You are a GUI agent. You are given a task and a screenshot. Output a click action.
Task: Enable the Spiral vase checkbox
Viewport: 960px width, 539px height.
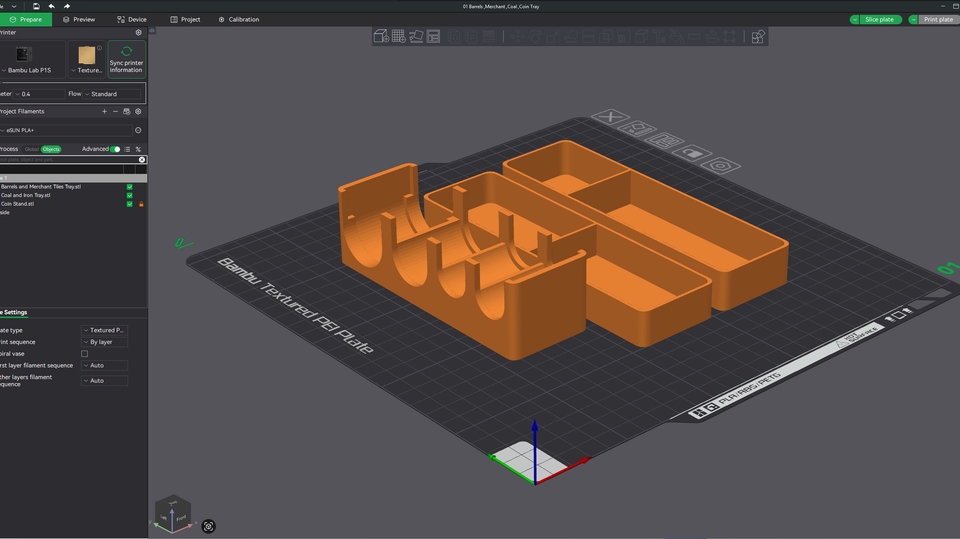(x=84, y=354)
